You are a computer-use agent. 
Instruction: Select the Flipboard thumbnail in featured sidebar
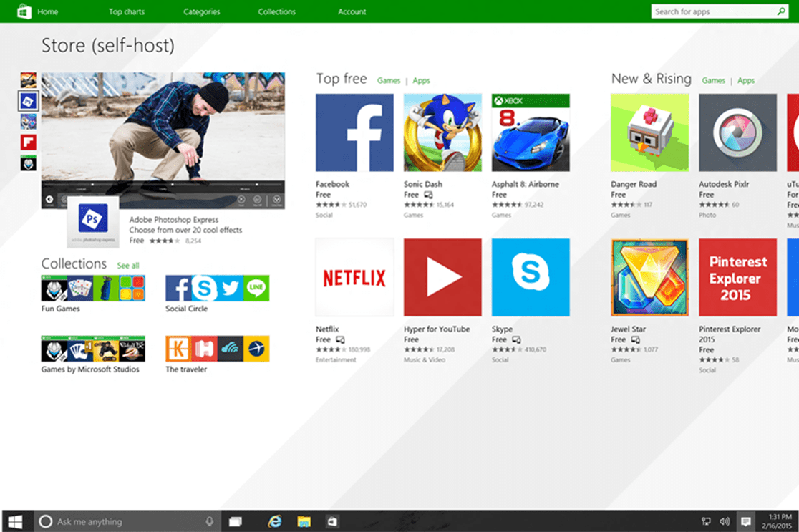coord(28,142)
